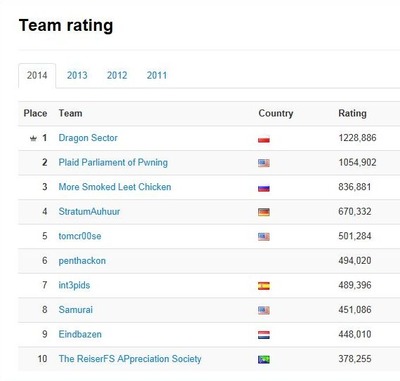This screenshot has height=381, width=400.
Task: Open Plaid Parliament of Pwning team link
Action: point(113,163)
